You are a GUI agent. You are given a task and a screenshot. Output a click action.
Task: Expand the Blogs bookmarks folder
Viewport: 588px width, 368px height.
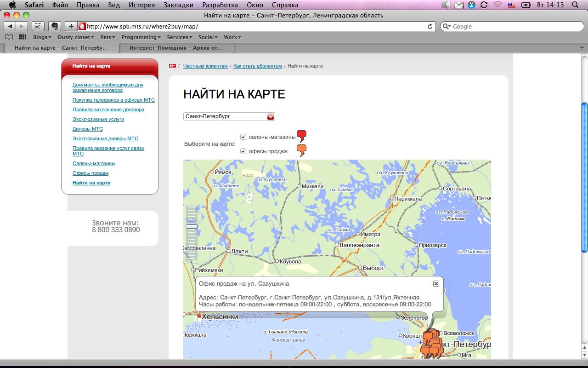click(x=42, y=37)
